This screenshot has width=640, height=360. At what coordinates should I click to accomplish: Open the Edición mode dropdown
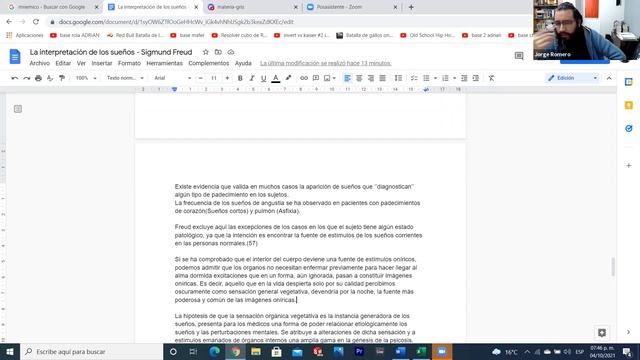(572, 78)
